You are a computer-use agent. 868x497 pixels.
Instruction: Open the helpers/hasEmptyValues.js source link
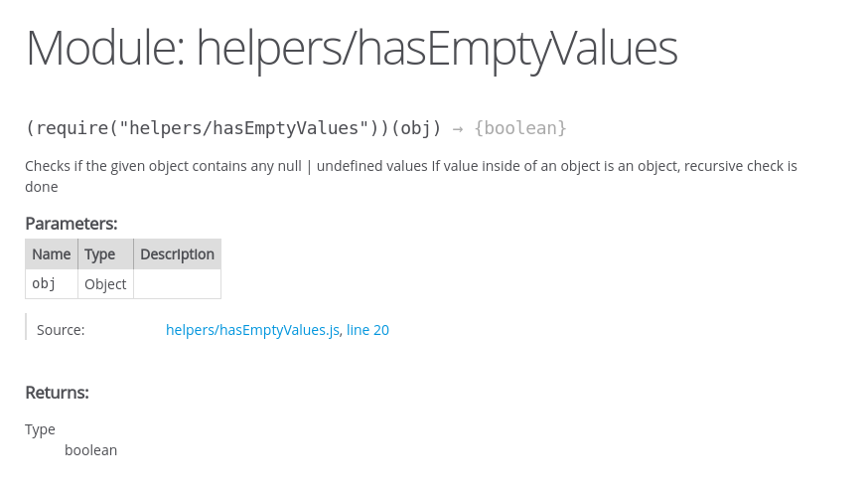[x=252, y=330]
